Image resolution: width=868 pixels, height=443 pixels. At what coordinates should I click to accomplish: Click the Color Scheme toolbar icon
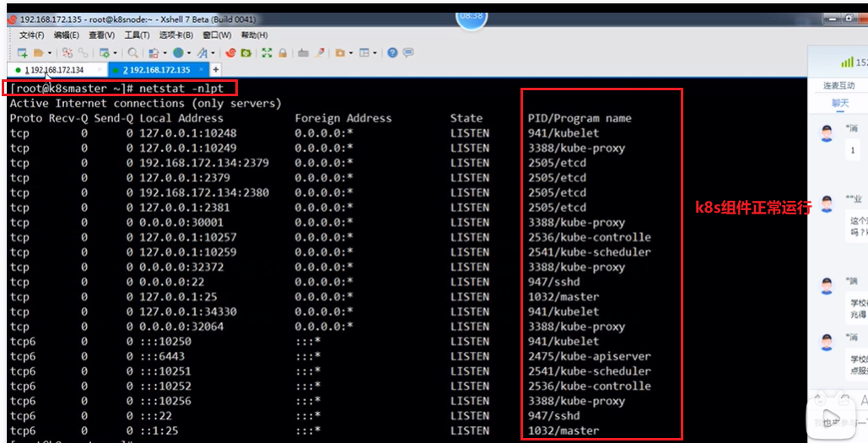(x=154, y=52)
